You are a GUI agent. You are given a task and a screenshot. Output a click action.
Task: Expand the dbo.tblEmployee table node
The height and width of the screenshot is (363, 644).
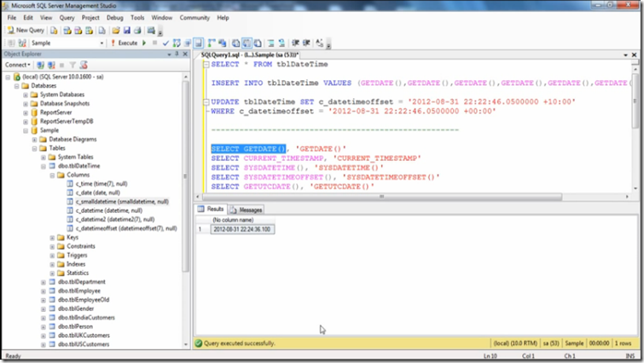[44, 291]
